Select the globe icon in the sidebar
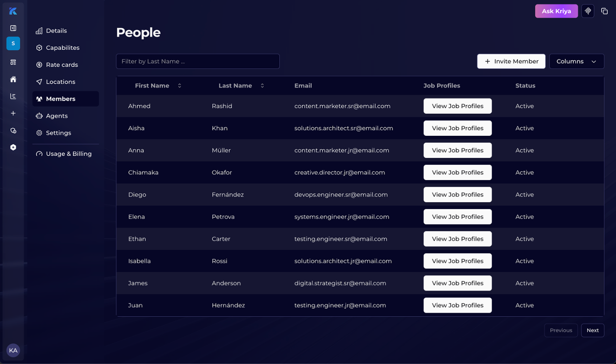 13,130
